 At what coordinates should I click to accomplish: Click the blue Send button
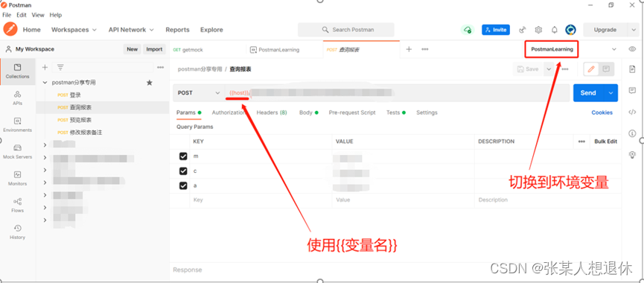point(589,93)
